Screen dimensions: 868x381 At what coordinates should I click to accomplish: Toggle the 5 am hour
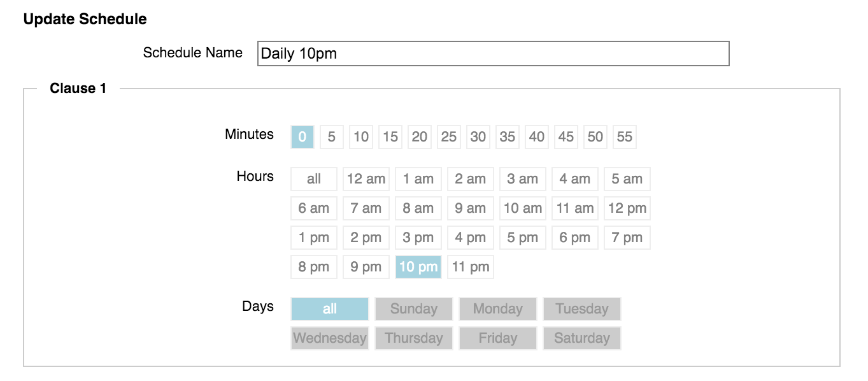tap(627, 179)
